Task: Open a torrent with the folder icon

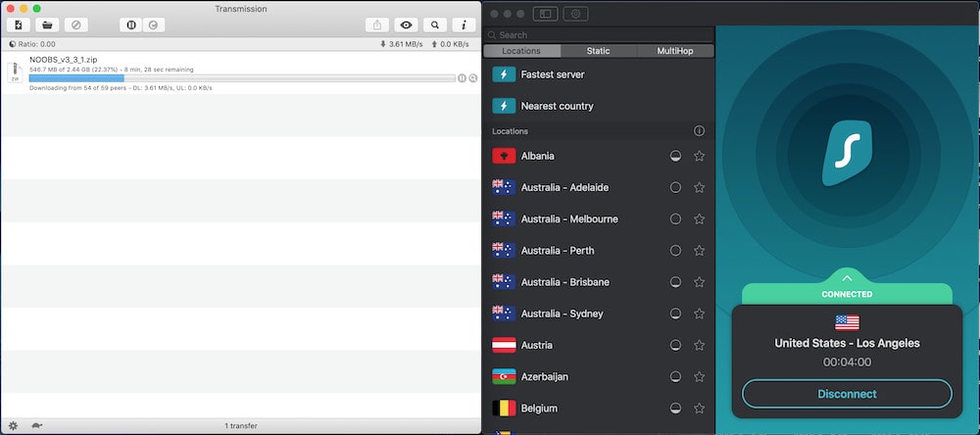Action: tap(46, 24)
